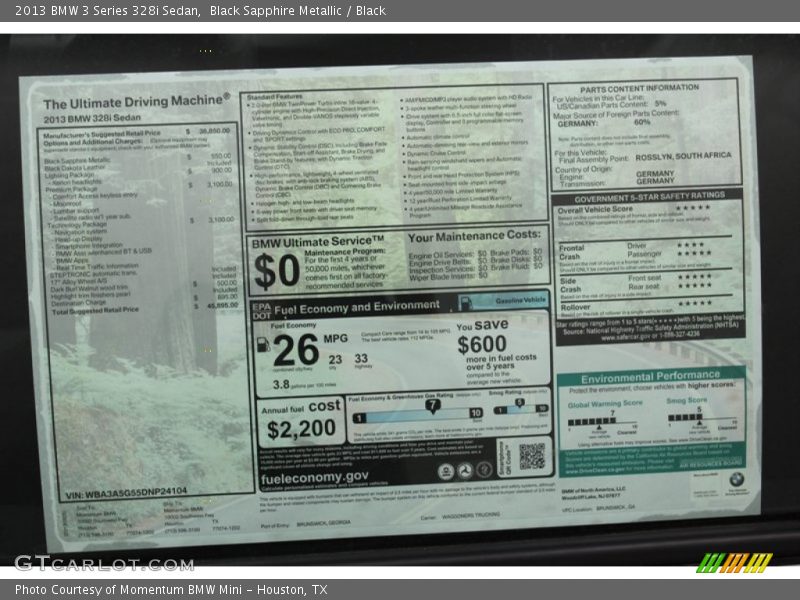Screen dimensions: 800x600
Task: Click the '3.8' gallons per 100 miles value
Action: pyautogui.click(x=281, y=384)
